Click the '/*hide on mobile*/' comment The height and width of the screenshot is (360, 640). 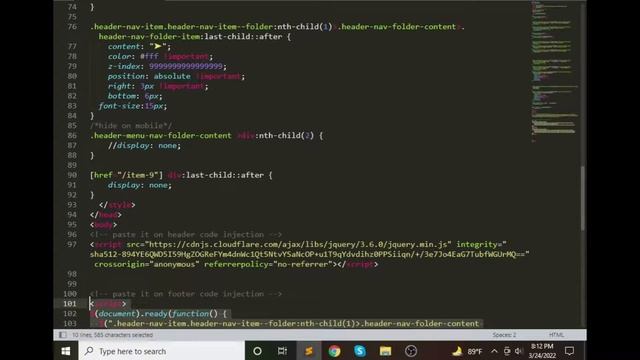[x=131, y=126]
